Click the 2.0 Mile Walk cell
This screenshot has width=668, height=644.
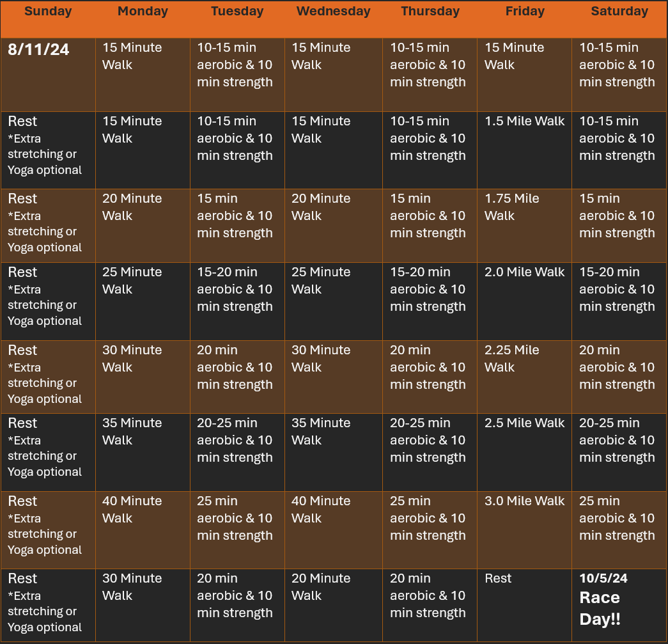(x=524, y=301)
